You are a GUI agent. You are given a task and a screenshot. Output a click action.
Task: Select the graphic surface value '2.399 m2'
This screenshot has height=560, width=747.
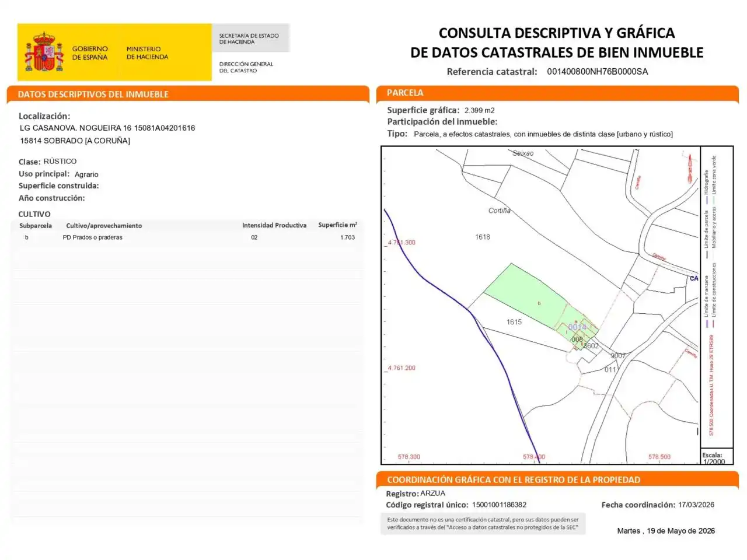(480, 110)
